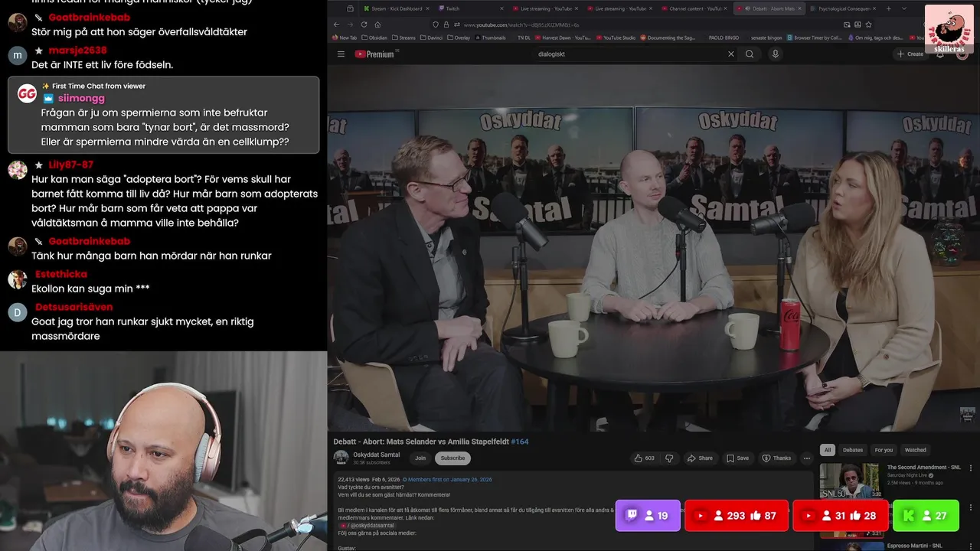Open The Second Amendment - SNL thumbnail
The width and height of the screenshot is (980, 551).
click(x=850, y=481)
